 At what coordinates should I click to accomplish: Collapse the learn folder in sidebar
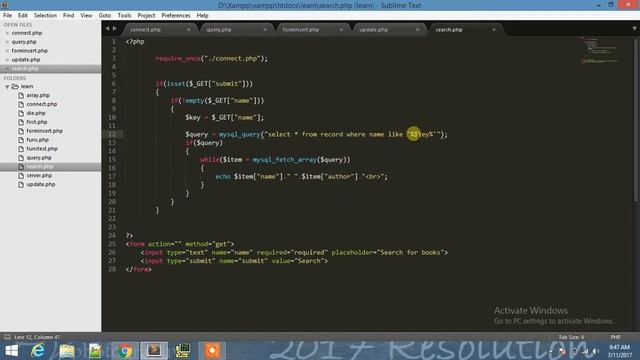(7, 87)
